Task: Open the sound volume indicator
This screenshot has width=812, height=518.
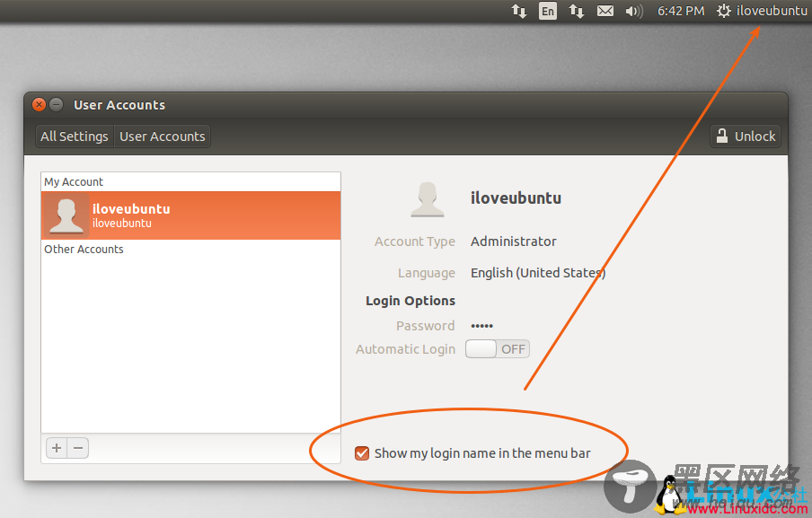Action: 634,11
